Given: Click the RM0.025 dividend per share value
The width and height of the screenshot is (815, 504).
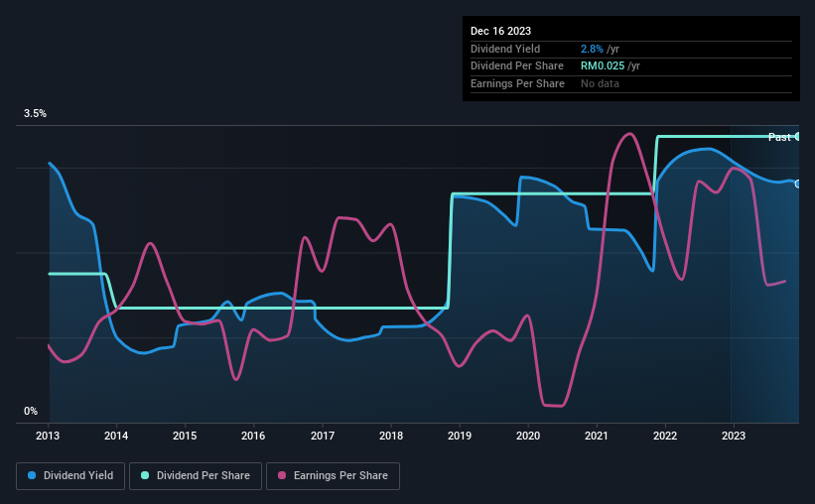Looking at the screenshot, I should pyautogui.click(x=603, y=66).
